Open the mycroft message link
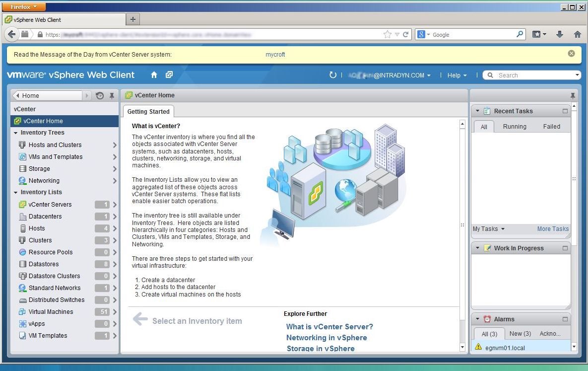This screenshot has width=588, height=371. click(275, 55)
